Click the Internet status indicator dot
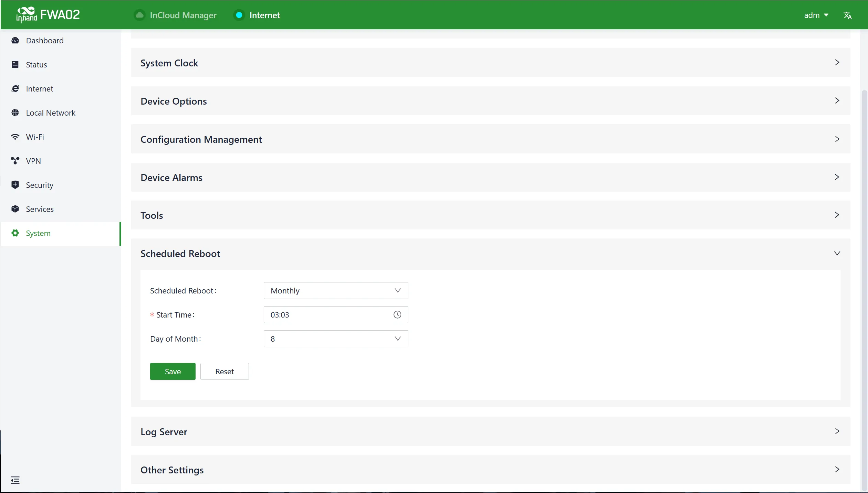The height and width of the screenshot is (493, 868). click(239, 15)
